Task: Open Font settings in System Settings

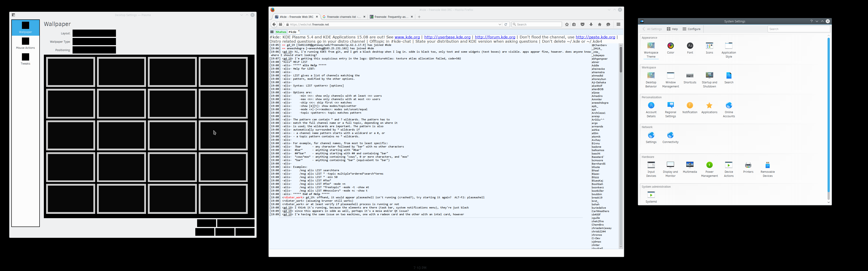Action: pyautogui.click(x=690, y=48)
